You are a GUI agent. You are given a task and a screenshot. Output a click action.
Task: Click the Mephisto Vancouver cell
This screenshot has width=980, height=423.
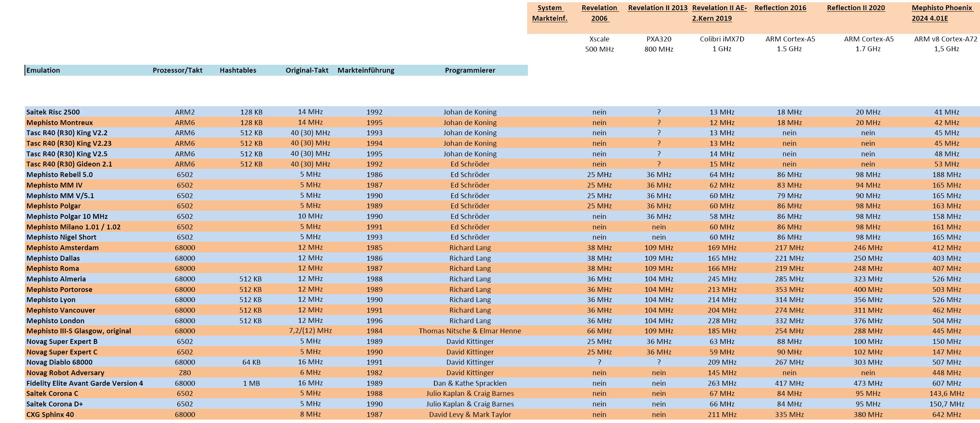point(60,310)
